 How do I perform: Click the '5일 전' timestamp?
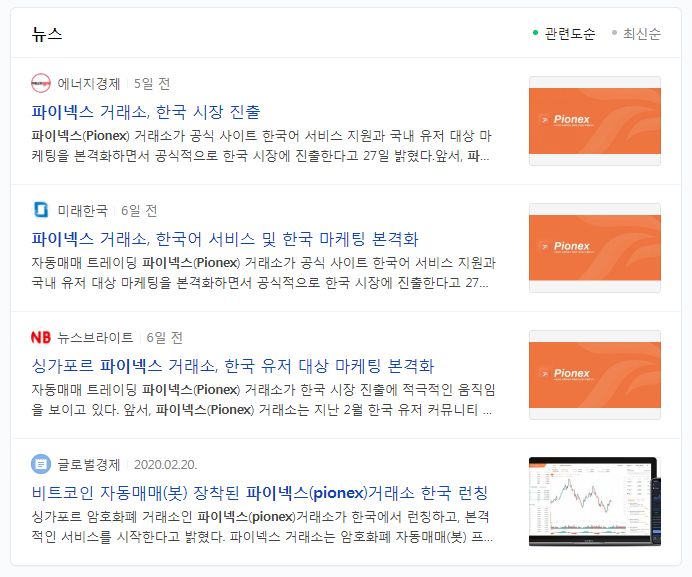tap(151, 83)
